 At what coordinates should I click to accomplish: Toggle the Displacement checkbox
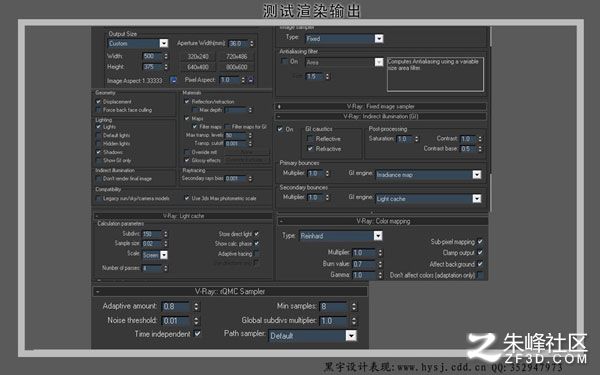coord(98,102)
